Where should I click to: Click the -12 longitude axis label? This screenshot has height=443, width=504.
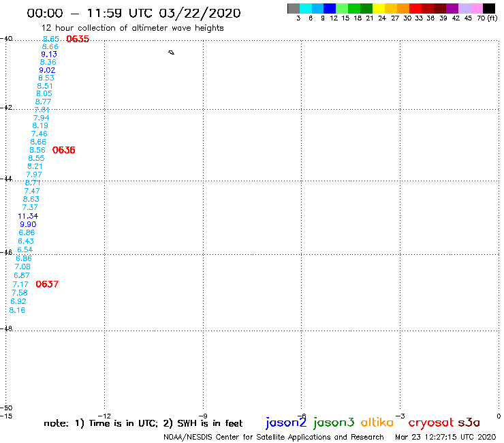tap(104, 416)
